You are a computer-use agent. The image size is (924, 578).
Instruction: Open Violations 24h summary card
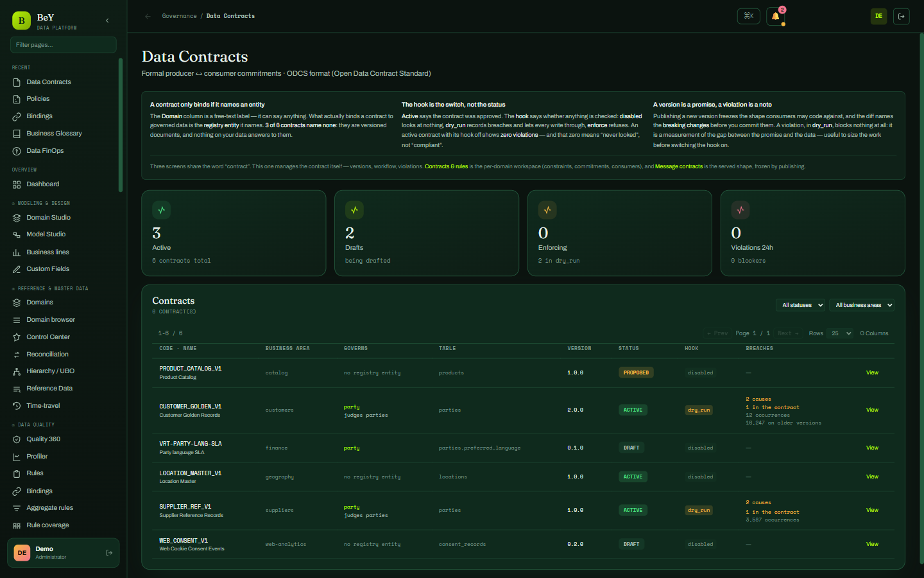[812, 233]
